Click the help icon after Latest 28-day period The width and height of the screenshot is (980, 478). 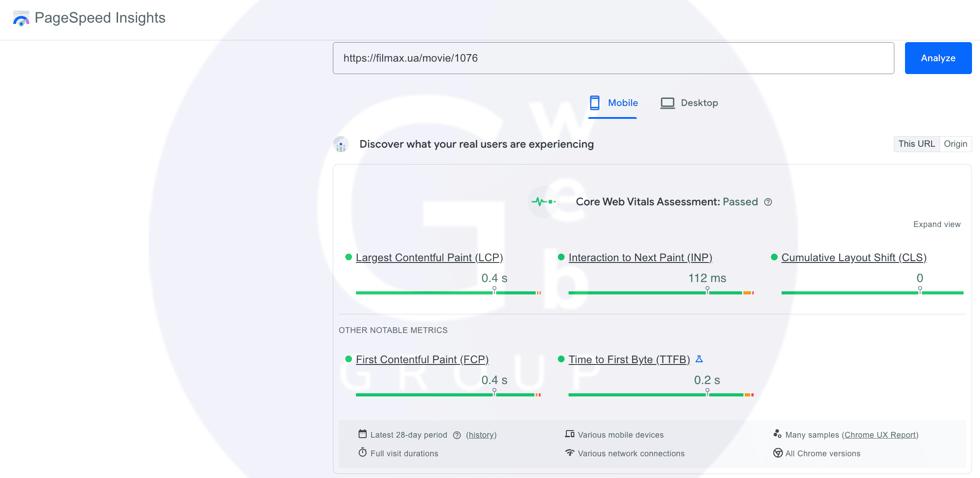click(x=457, y=435)
